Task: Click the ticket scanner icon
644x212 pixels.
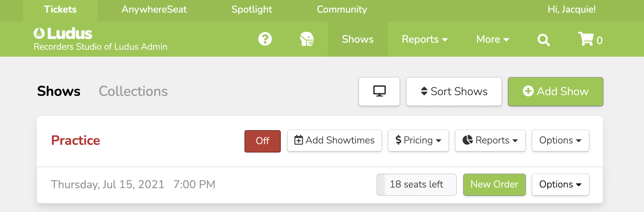Action: pos(307,39)
